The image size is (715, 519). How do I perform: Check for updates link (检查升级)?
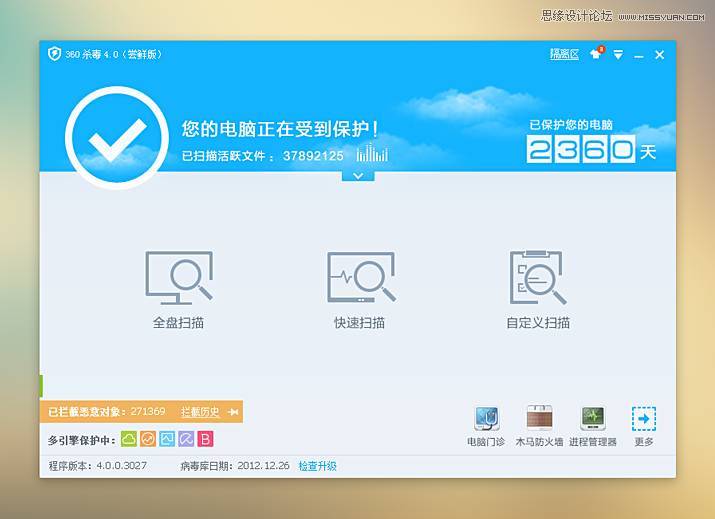(318, 466)
